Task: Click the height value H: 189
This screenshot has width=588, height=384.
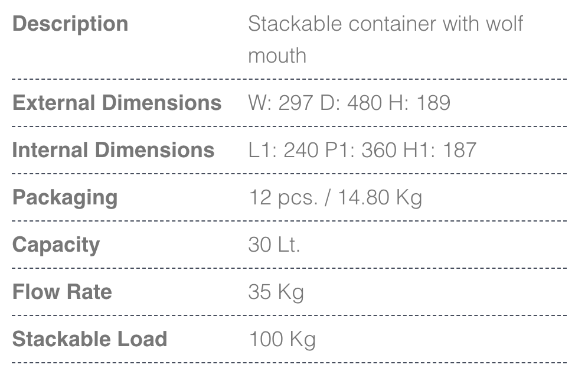Action: coord(419,103)
